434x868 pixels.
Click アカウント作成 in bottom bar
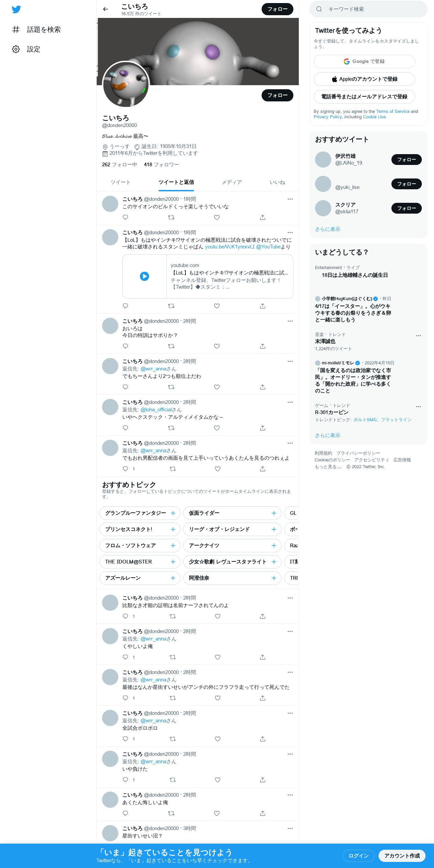click(x=402, y=855)
